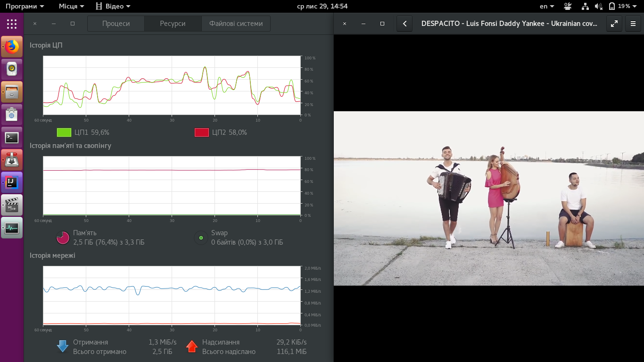The width and height of the screenshot is (644, 362).
Task: Show all applications grid
Action: pos(12,24)
